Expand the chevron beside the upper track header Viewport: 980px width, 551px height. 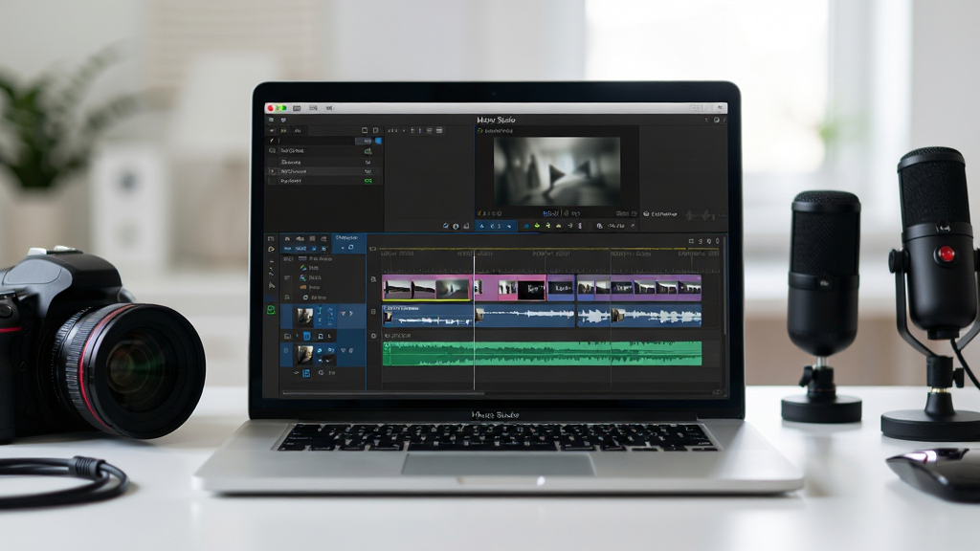344,314
